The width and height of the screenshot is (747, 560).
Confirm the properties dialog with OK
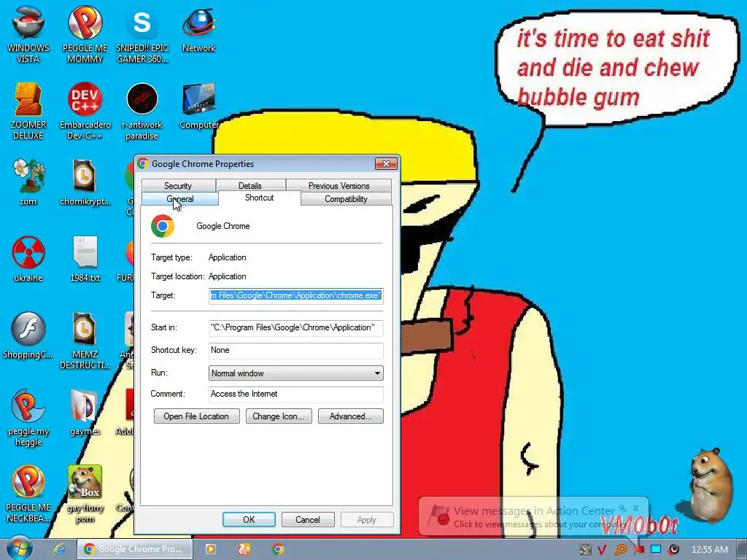pyautogui.click(x=249, y=519)
